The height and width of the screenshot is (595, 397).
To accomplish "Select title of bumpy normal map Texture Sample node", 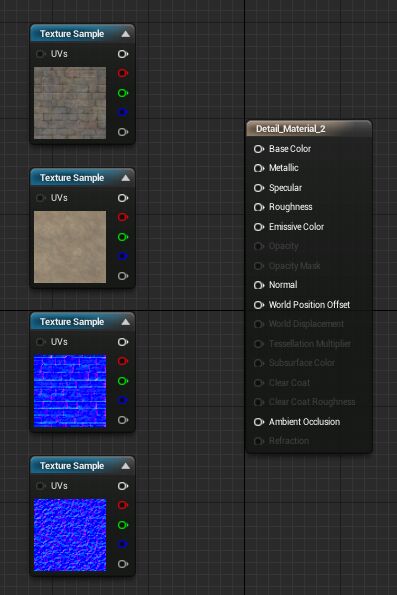I will [x=72, y=466].
